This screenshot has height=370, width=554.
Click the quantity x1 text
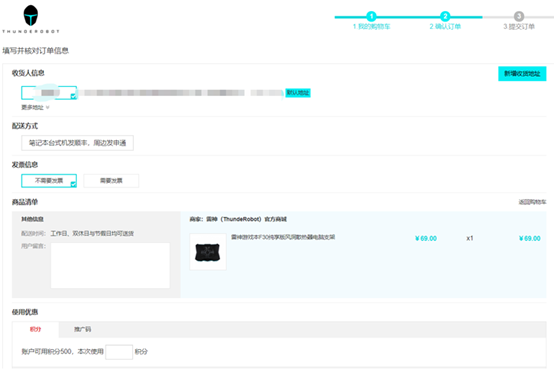coord(470,239)
